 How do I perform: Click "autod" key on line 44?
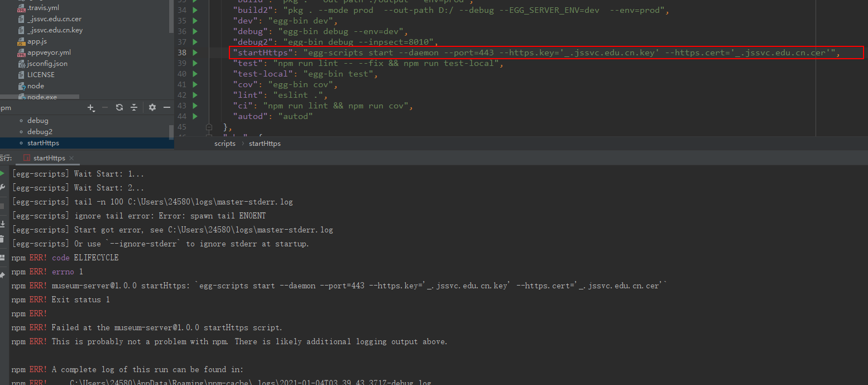tap(250, 116)
